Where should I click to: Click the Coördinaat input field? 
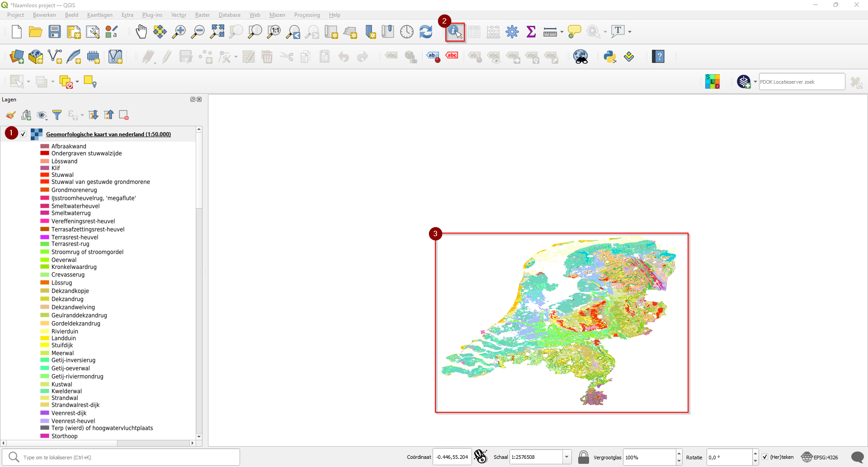tap(452, 457)
